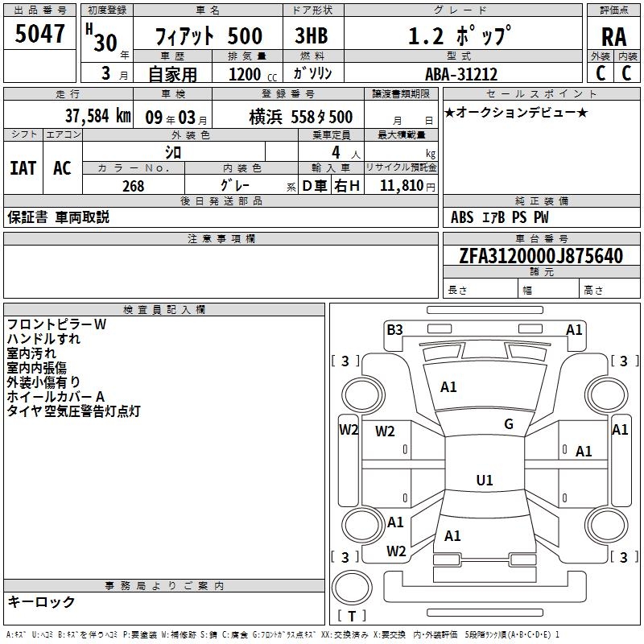
Task: Click the キーロック office notice
Action: pos(41,602)
